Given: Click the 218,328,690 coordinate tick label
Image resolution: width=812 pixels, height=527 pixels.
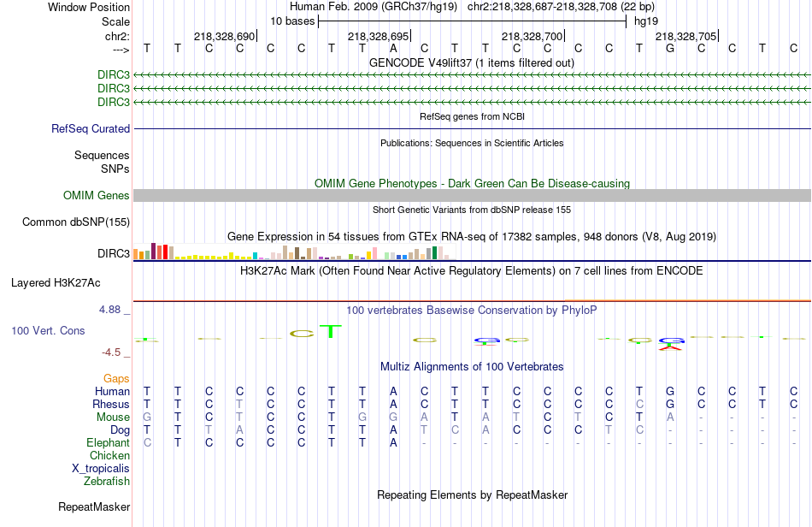Looking at the screenshot, I should tap(224, 36).
